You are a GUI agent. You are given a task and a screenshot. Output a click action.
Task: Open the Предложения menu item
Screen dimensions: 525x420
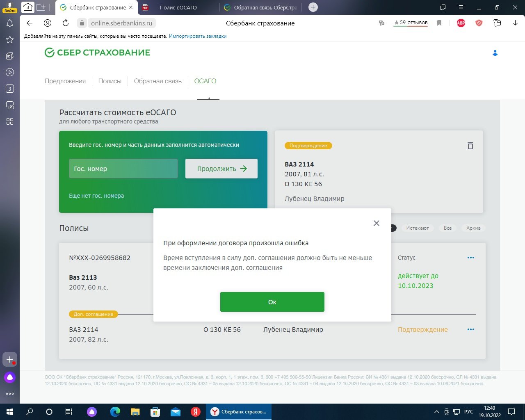(x=65, y=81)
